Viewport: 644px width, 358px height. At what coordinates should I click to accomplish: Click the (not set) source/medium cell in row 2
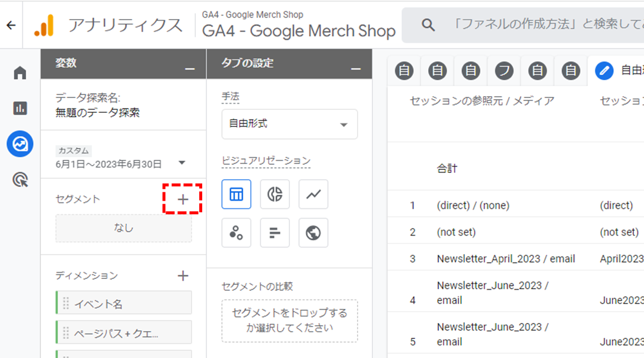[456, 232]
